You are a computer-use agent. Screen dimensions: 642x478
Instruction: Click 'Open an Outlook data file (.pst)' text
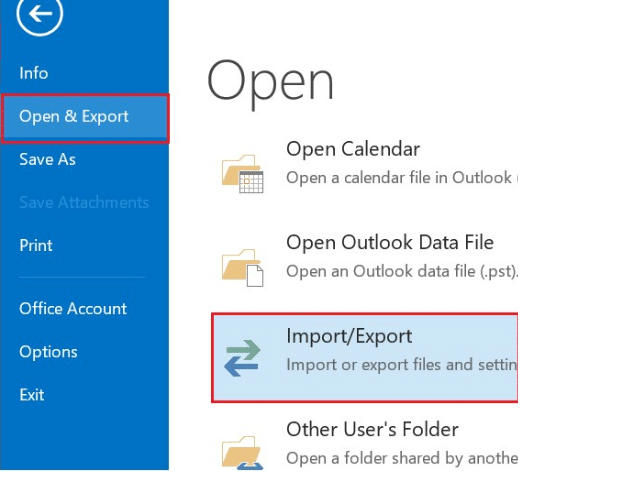tap(402, 272)
